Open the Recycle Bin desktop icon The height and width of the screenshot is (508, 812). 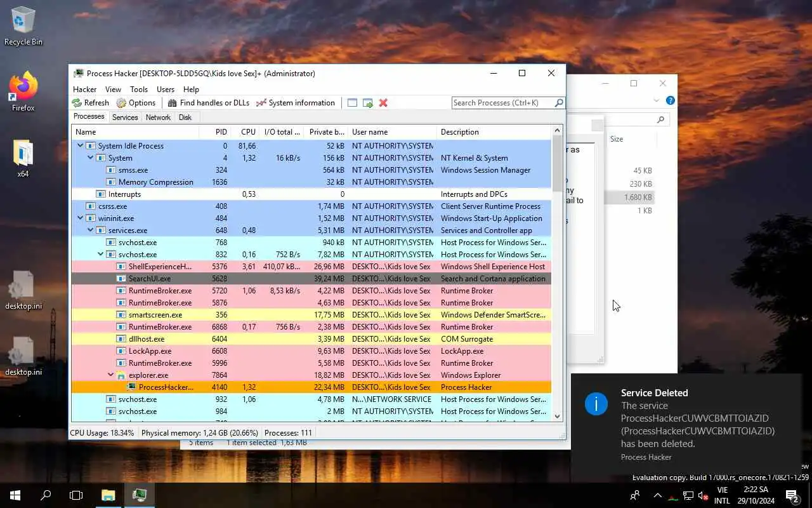23,27
